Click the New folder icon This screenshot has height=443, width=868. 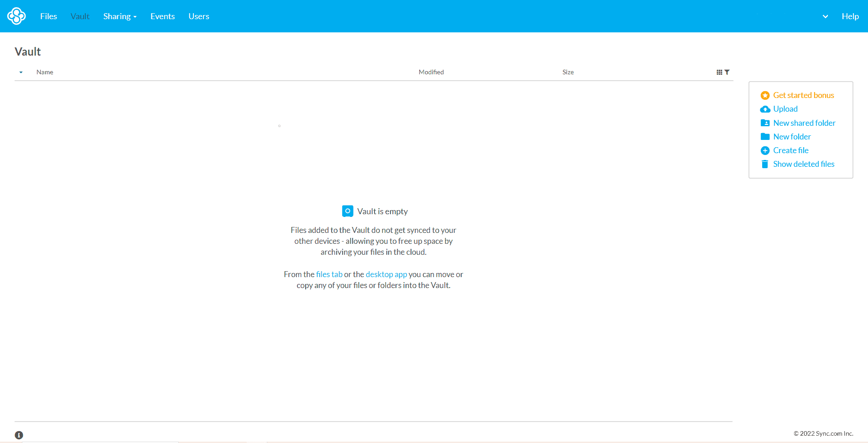pos(765,136)
